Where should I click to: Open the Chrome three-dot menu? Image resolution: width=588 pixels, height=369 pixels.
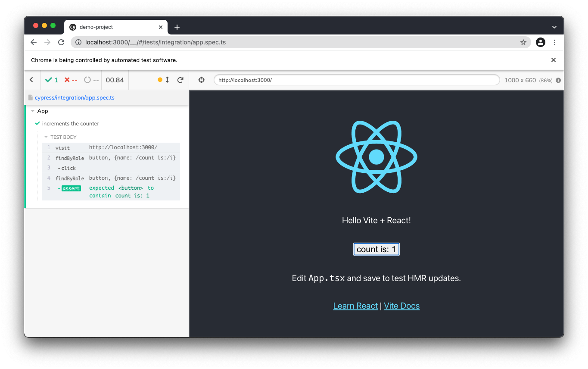[x=555, y=42]
